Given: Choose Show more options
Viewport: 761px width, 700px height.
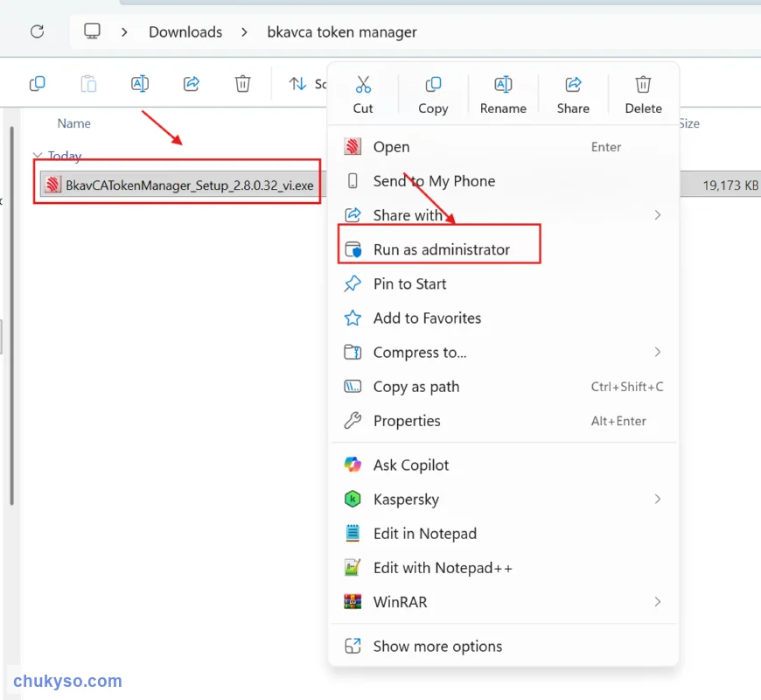Looking at the screenshot, I should tap(503, 646).
